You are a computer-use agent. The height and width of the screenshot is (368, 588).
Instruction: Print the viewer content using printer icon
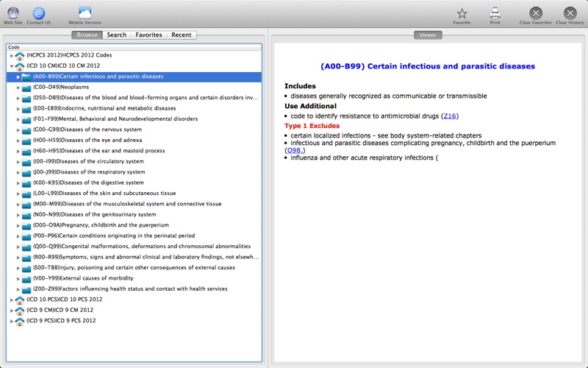[495, 13]
